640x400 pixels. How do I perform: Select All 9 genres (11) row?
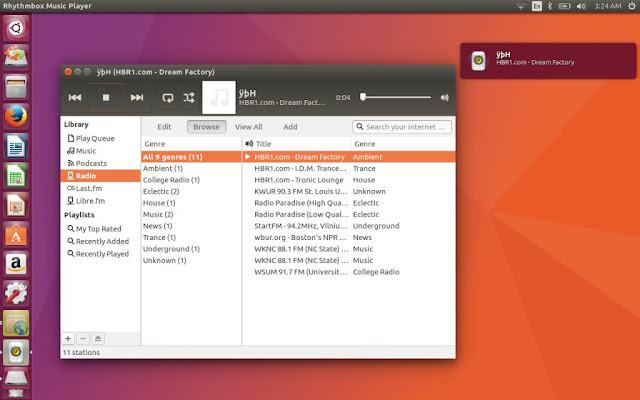[x=191, y=157]
